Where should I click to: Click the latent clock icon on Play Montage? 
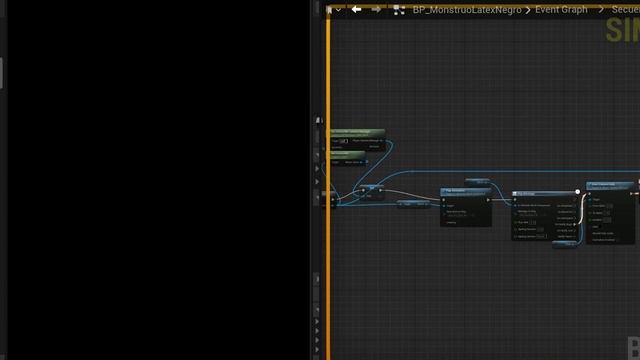tap(578, 191)
